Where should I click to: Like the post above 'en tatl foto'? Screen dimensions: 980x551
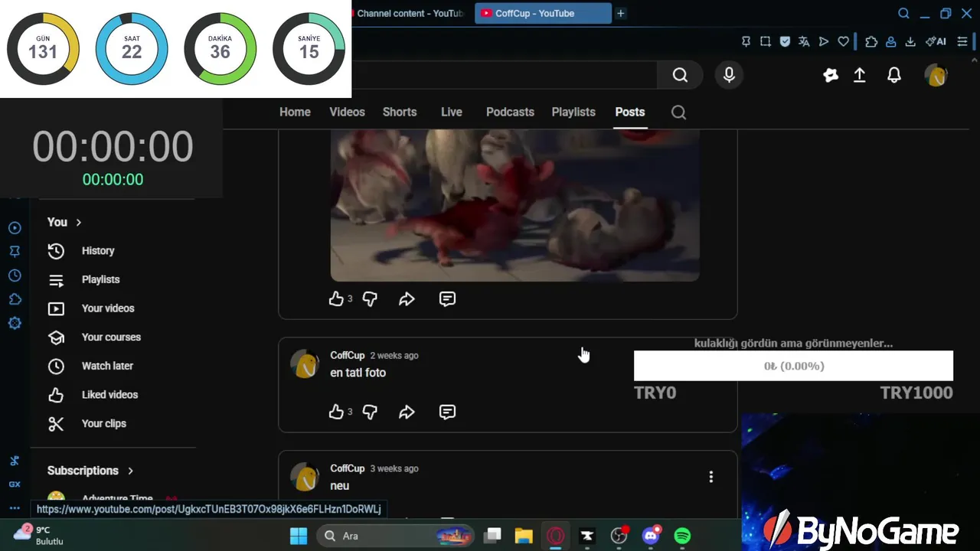coord(336,299)
